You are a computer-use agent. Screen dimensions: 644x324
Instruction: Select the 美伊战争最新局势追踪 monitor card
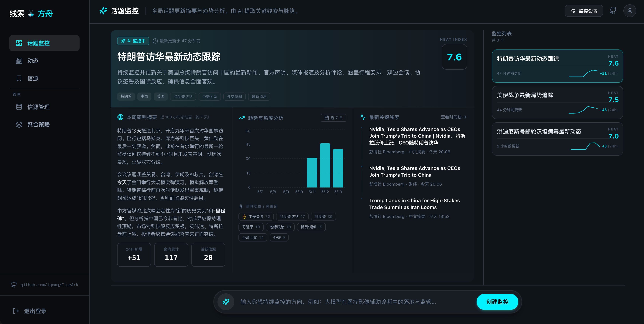pos(557,102)
